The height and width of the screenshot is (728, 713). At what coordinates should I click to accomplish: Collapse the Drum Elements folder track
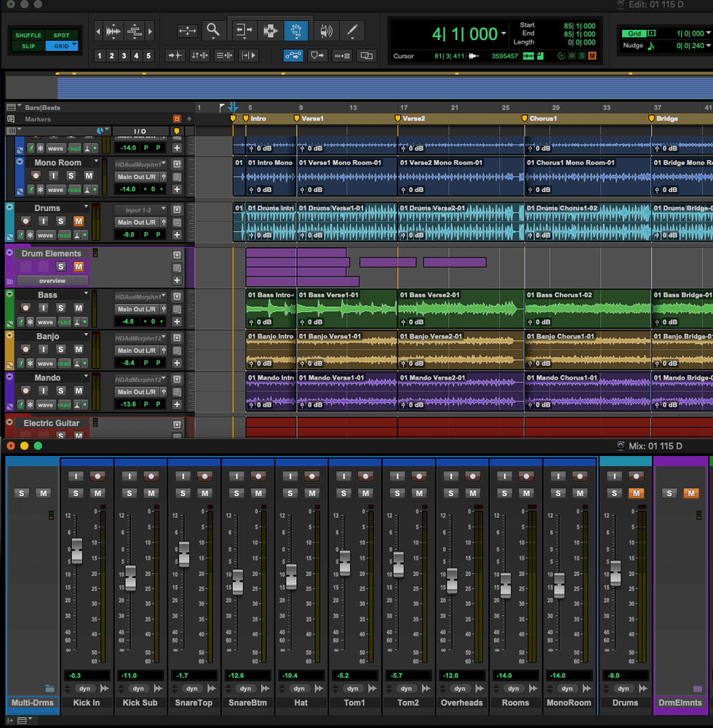click(x=9, y=253)
